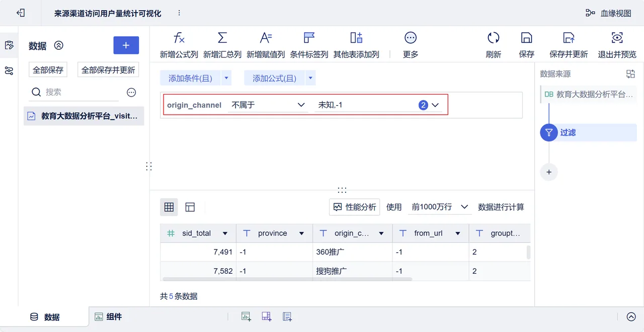Click the cell value 7,491
The width and height of the screenshot is (644, 332).
[x=198, y=252]
